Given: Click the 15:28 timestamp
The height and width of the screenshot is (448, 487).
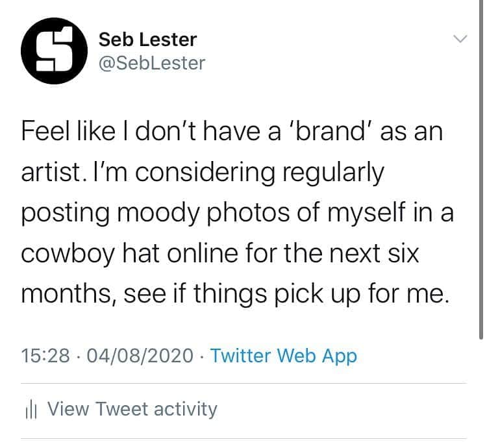Looking at the screenshot, I should [x=45, y=356].
